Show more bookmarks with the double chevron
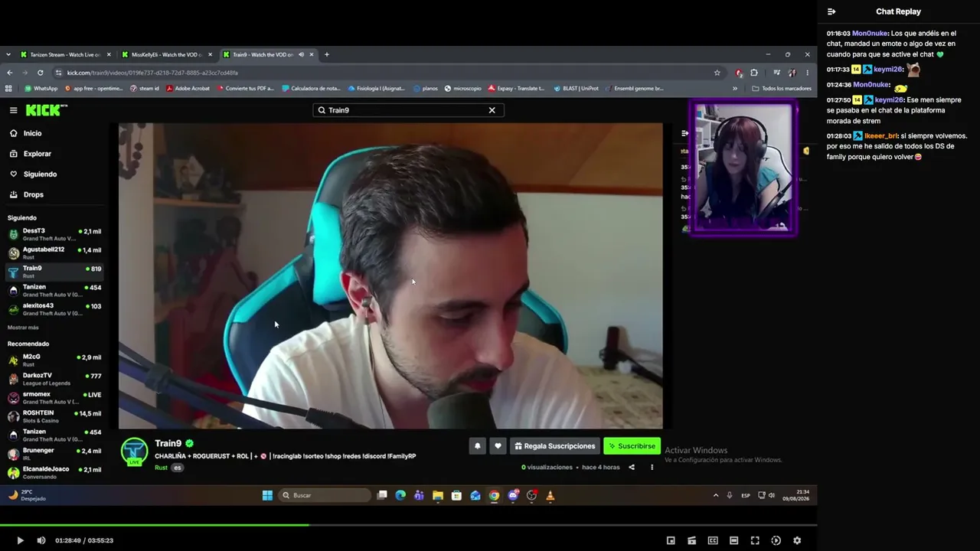Image resolution: width=980 pixels, height=551 pixels. click(735, 88)
